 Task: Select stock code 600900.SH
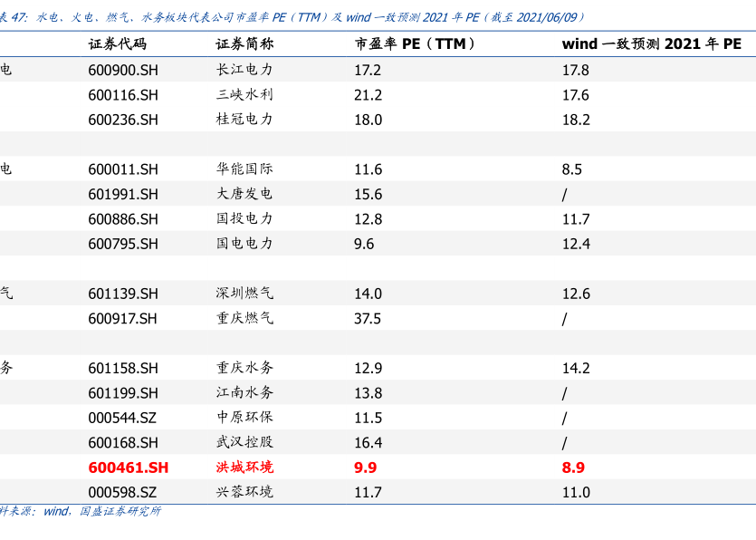pyautogui.click(x=123, y=70)
